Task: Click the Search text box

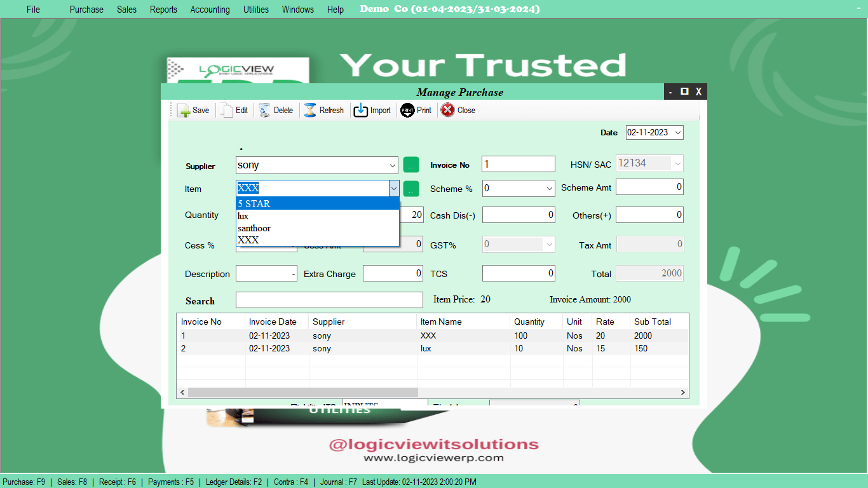Action: (329, 300)
